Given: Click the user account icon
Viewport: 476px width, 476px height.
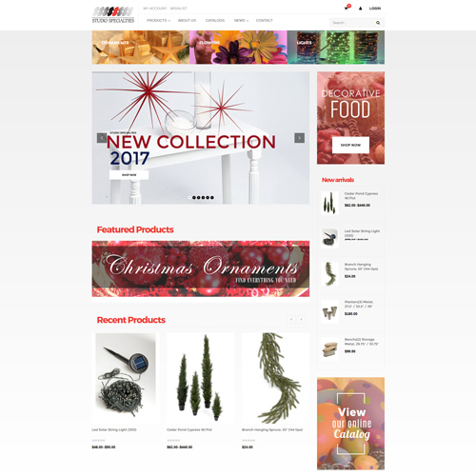Looking at the screenshot, I should 360,9.
